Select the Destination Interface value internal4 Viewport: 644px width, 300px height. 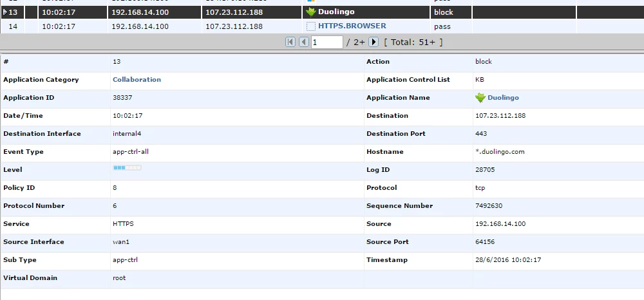click(x=127, y=134)
